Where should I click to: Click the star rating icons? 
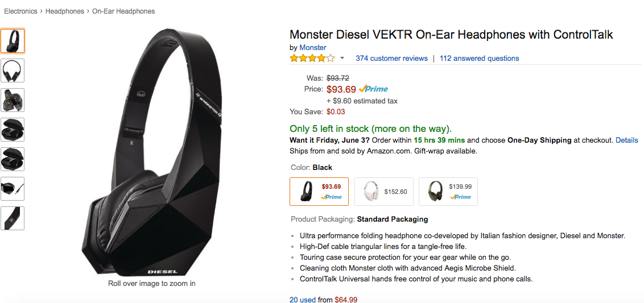312,58
